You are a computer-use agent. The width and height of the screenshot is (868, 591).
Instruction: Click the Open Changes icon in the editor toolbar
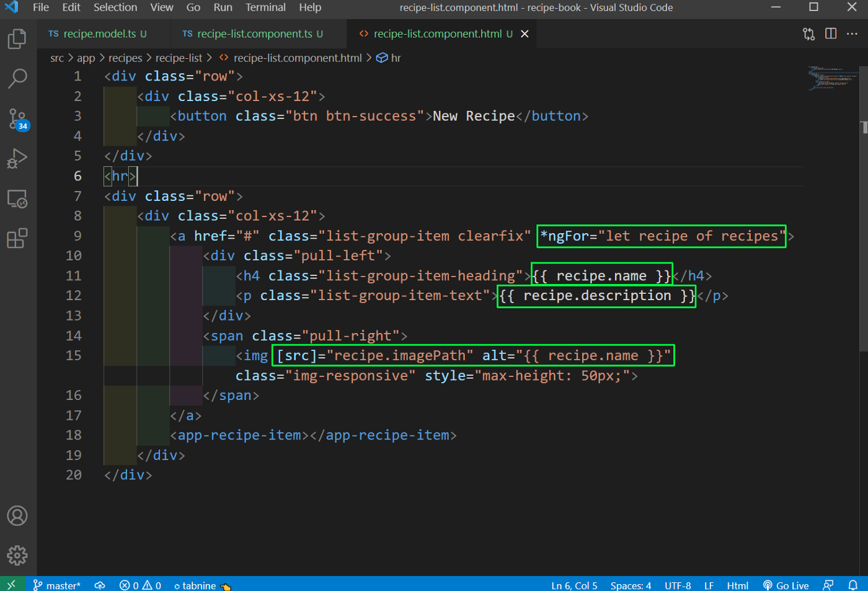(x=808, y=34)
